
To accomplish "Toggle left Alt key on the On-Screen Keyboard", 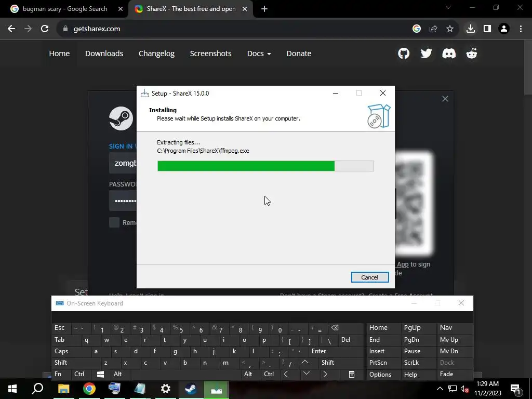I will click(x=121, y=374).
